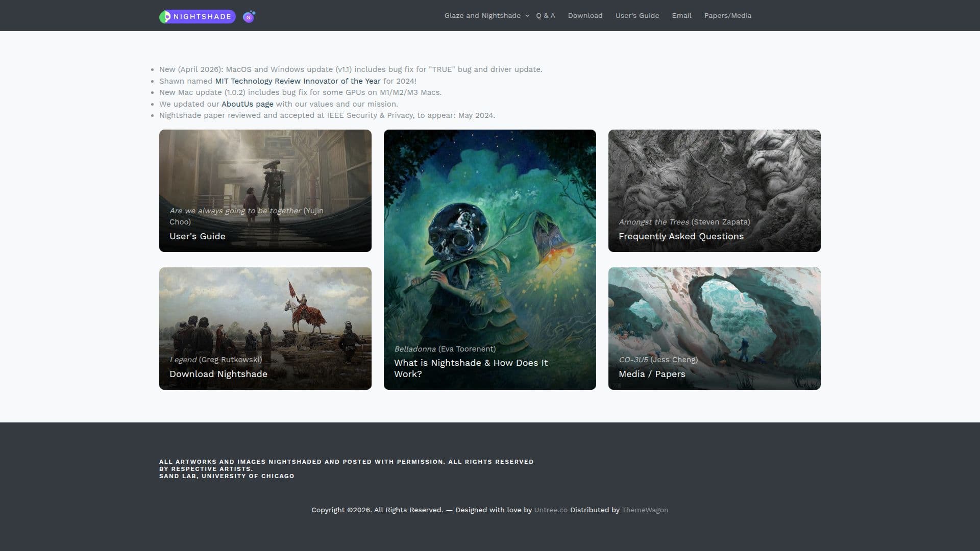Expand the Glaze and Nightshade dropdown

(x=486, y=16)
